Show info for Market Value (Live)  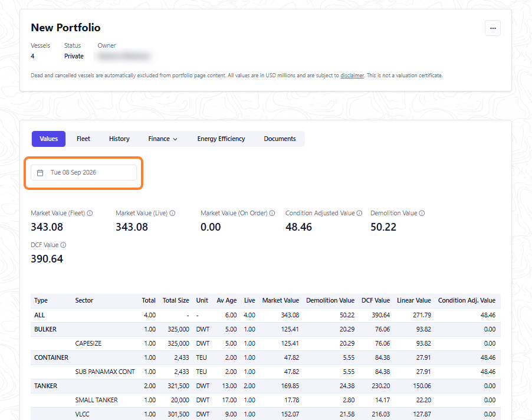[172, 213]
